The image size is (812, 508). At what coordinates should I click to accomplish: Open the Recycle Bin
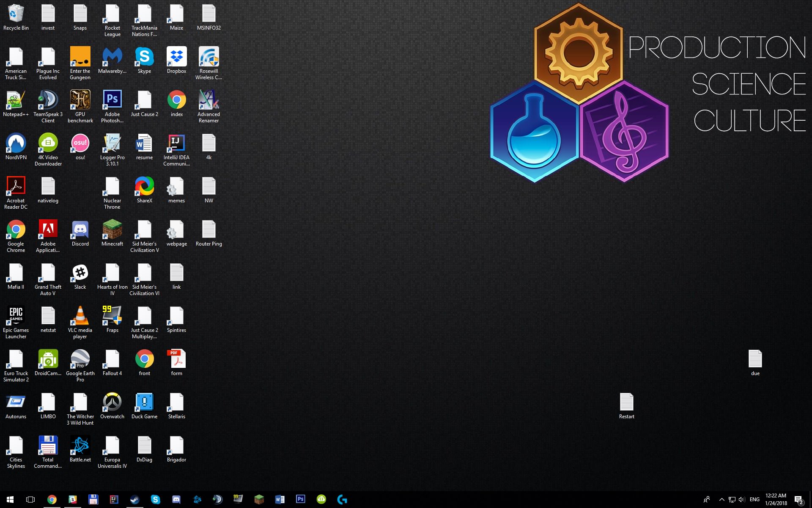tap(16, 13)
